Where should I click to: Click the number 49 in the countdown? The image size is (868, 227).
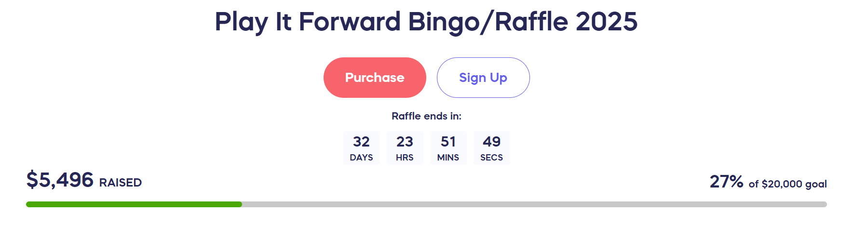(x=491, y=142)
